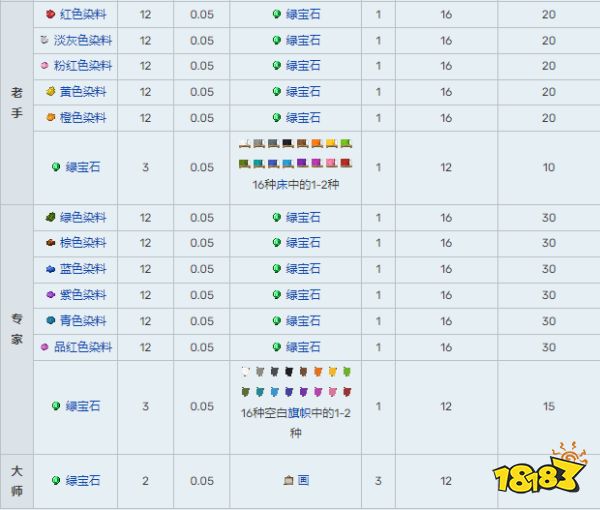600x510 pixels.
Task: Open the 粉红色染料 link
Action: click(x=85, y=66)
